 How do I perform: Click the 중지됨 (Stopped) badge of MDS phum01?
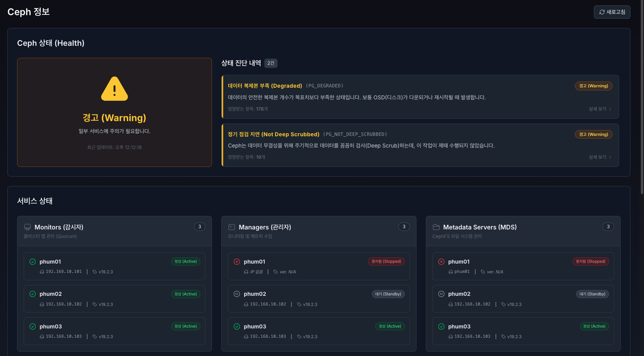pyautogui.click(x=591, y=261)
